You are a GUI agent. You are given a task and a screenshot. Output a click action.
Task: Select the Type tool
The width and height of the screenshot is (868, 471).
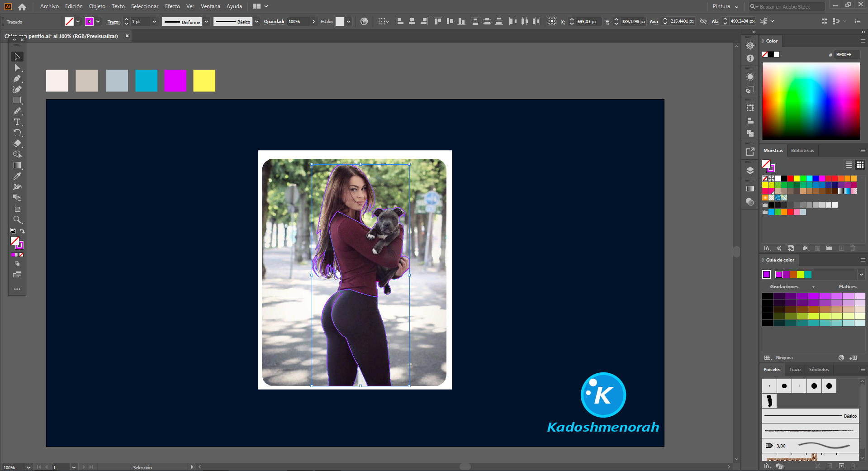tap(17, 122)
